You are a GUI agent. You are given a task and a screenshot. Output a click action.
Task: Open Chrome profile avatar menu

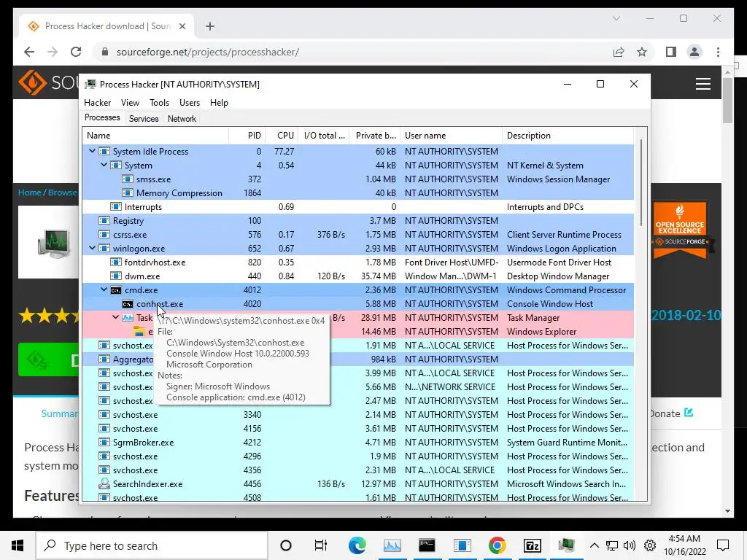click(x=694, y=52)
